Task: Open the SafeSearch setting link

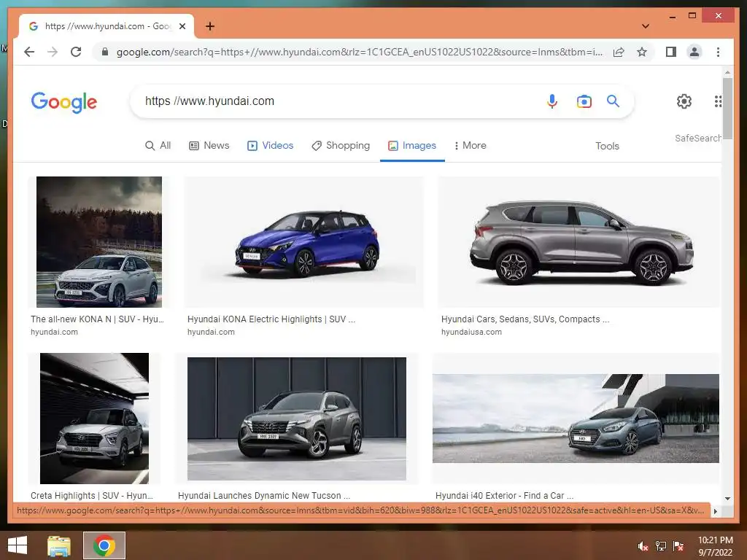Action: 698,138
